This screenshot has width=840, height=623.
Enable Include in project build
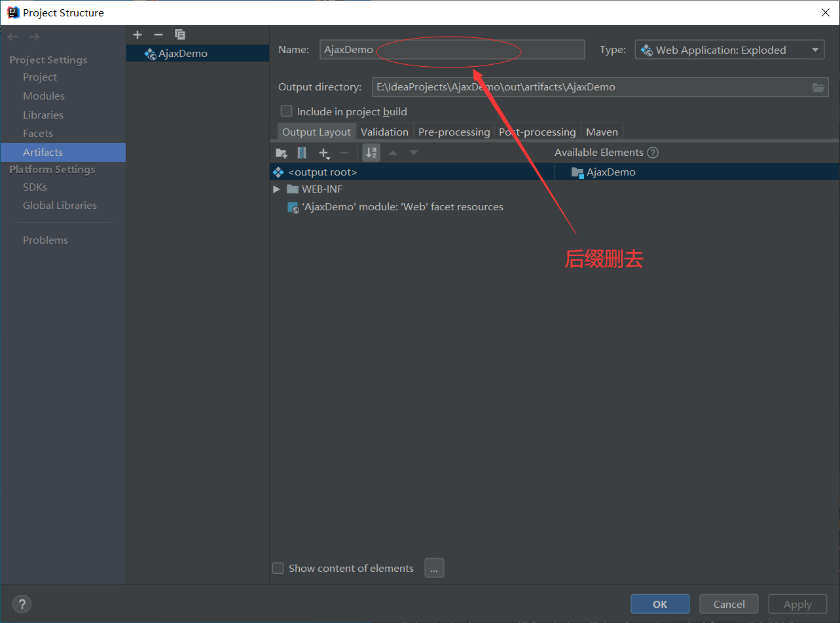(x=286, y=111)
